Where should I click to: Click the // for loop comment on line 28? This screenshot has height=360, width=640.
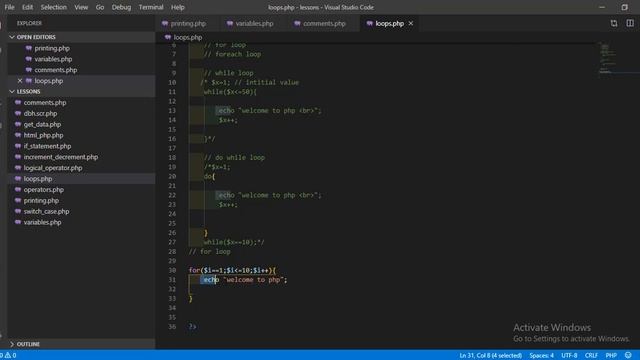coord(209,251)
